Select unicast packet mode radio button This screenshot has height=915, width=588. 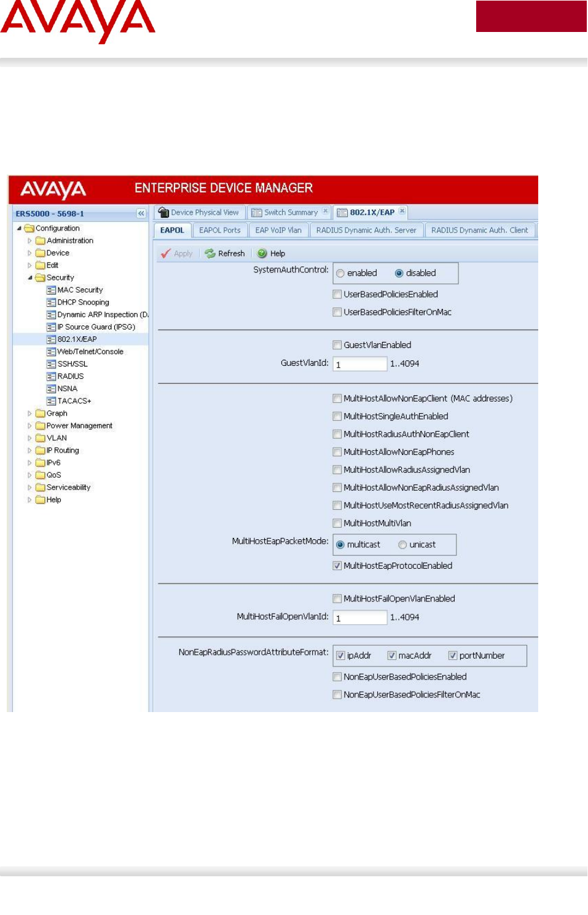[x=402, y=545]
